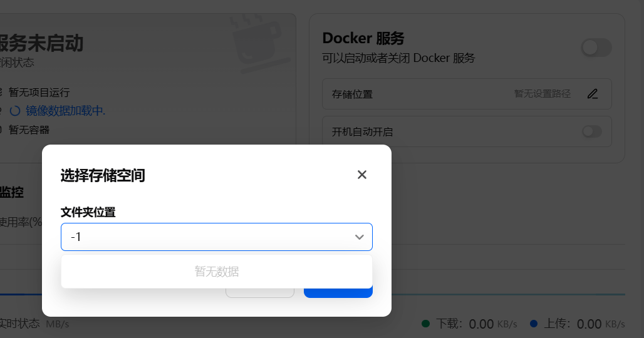The width and height of the screenshot is (644, 338).
Task: Click the 文件夹位置 field showing -1
Action: pos(207,237)
